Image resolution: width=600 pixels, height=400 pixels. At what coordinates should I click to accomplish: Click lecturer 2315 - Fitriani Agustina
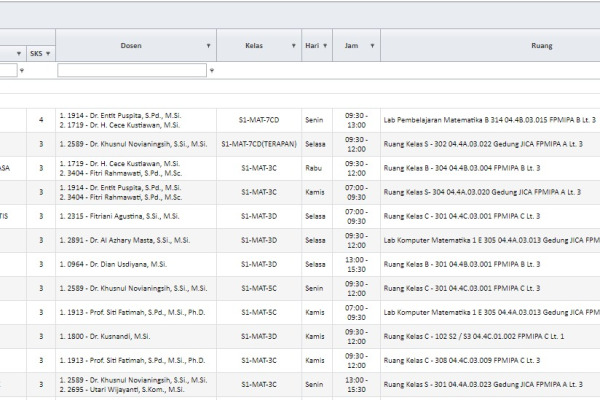pos(119,216)
